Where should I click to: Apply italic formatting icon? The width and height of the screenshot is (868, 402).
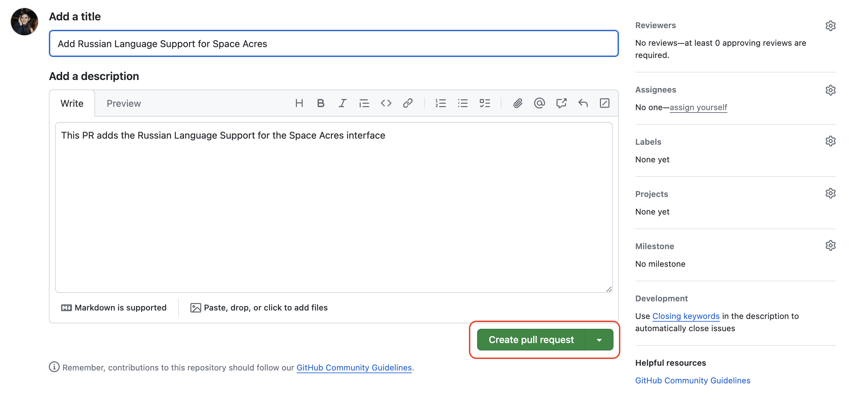tap(342, 103)
